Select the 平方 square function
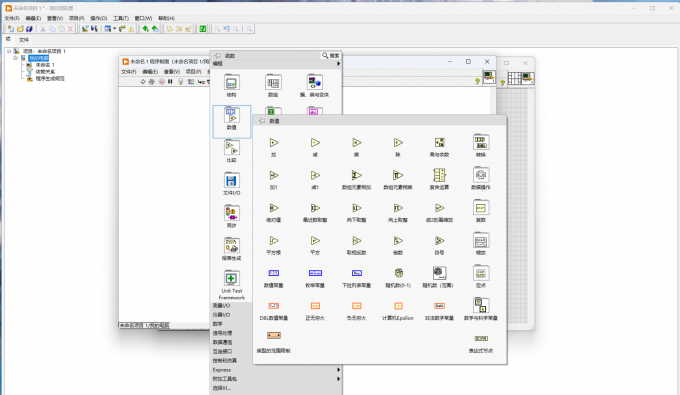680x395 pixels. [x=315, y=241]
